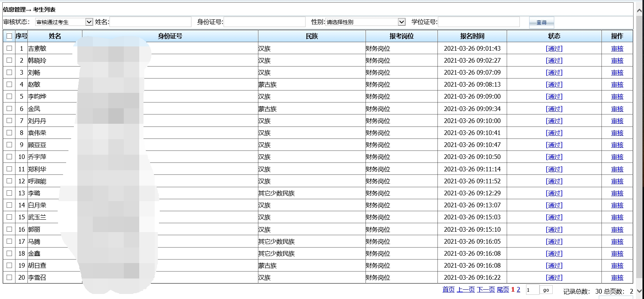
Task: Focus the 身份证号 filter input field
Action: click(264, 22)
